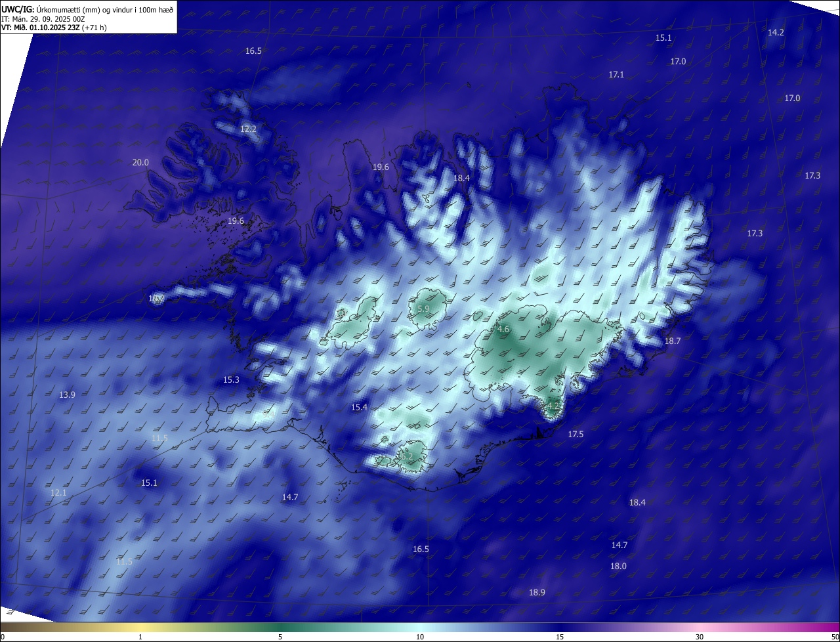Select the 4.6 value on Vatnajökull
Screen dimensions: 840x642
(503, 330)
